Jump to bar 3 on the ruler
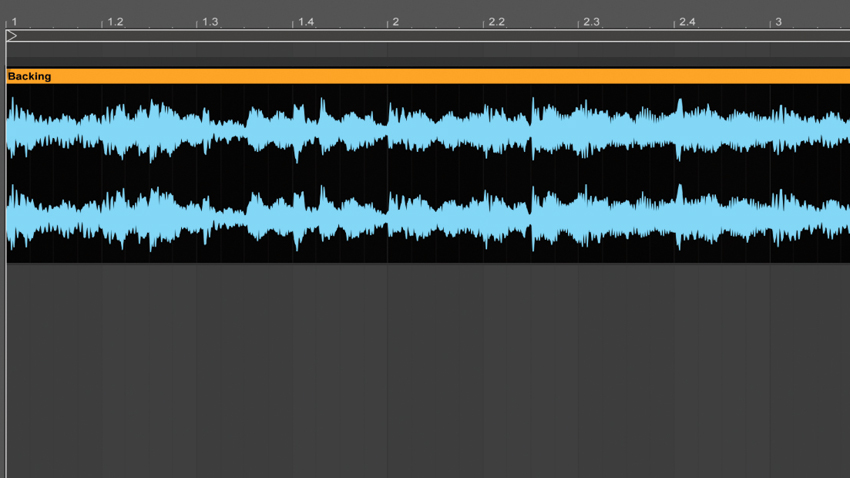Screen dimensions: 850x478 click(x=778, y=22)
